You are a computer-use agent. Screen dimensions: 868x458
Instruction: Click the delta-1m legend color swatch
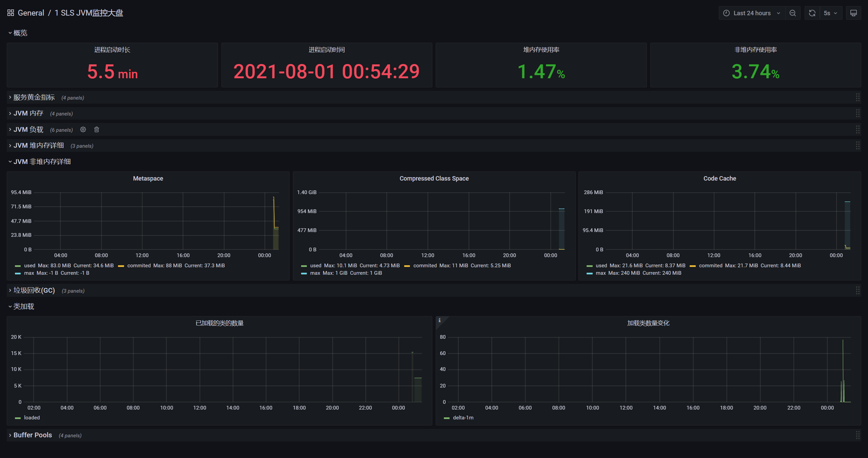(447, 418)
